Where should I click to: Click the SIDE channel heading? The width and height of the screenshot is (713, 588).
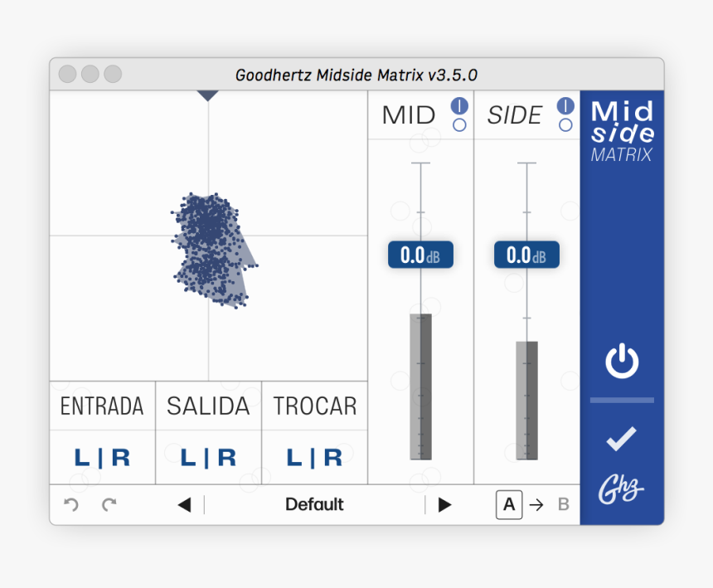click(x=514, y=115)
